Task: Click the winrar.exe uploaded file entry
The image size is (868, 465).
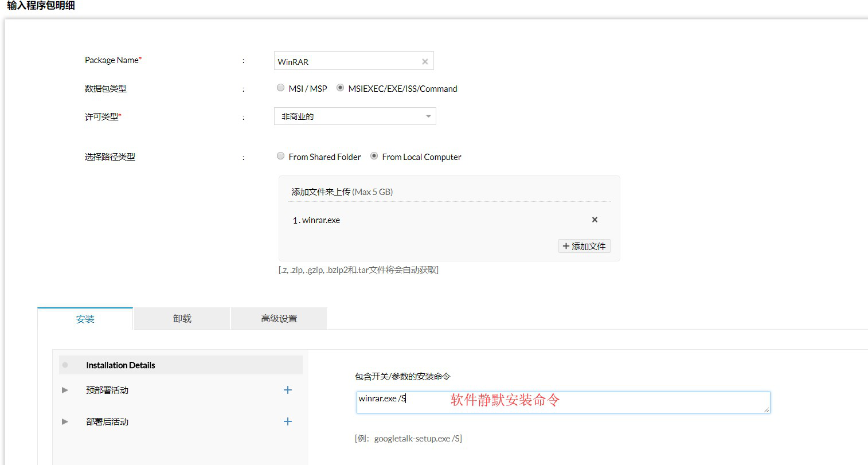Action: (x=316, y=220)
